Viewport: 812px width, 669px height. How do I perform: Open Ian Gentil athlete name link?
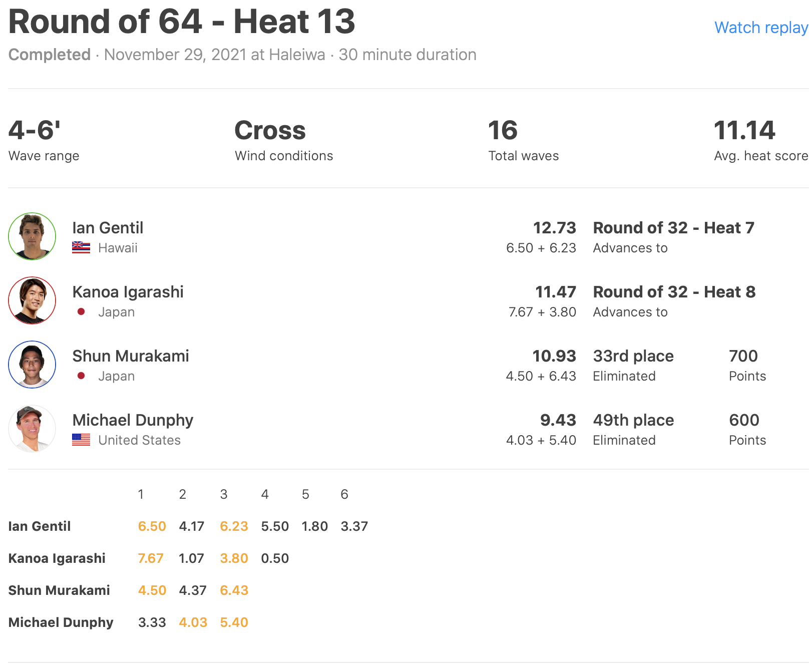coord(108,228)
